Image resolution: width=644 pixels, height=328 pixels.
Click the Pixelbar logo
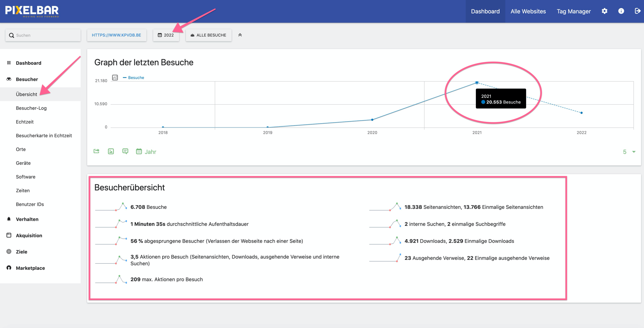[32, 11]
